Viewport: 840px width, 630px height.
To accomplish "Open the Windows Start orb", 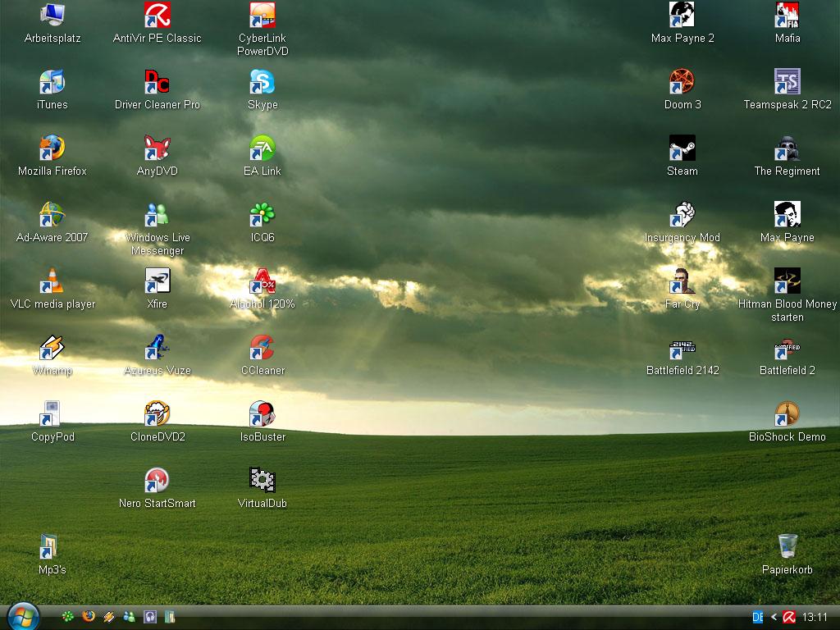I will click(x=23, y=617).
